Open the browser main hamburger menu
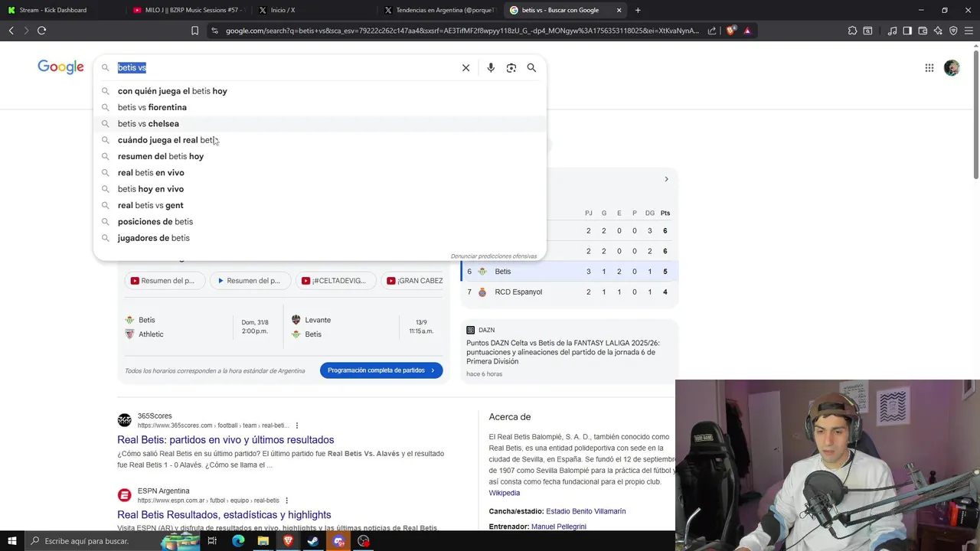This screenshot has width=980, height=551. pyautogui.click(x=969, y=31)
